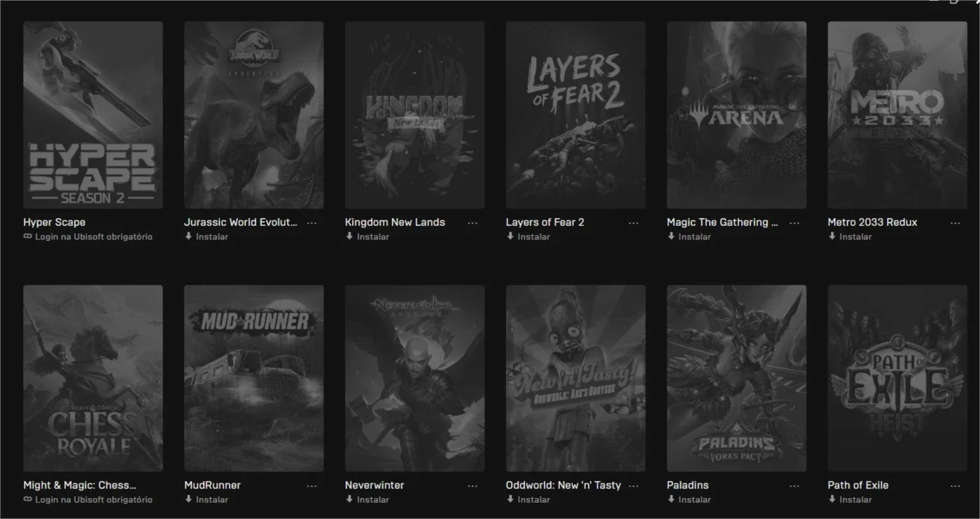Open the ellipsis menu for Oddworld: New 'n' Tasty

633,486
